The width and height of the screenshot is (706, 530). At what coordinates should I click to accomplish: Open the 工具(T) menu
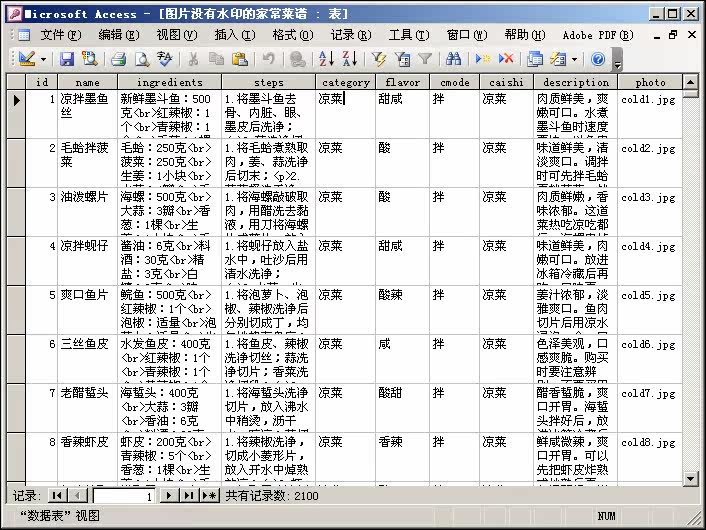tap(409, 35)
